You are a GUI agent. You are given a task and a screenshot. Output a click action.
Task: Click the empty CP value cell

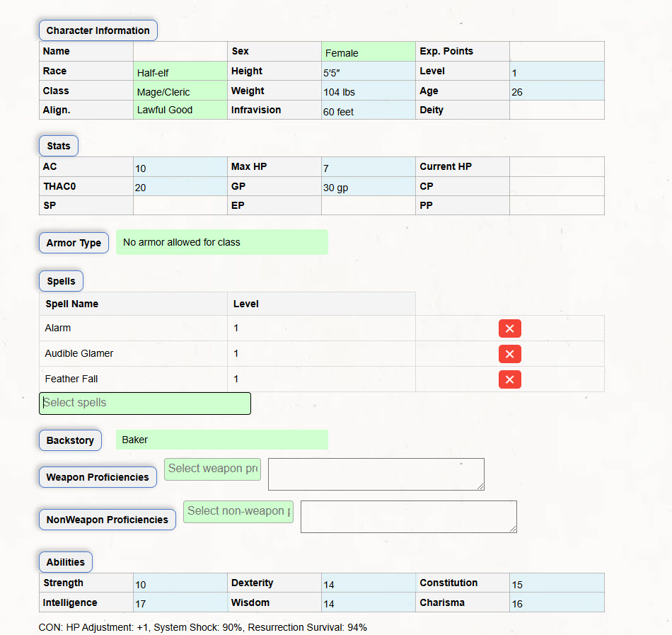click(x=557, y=186)
